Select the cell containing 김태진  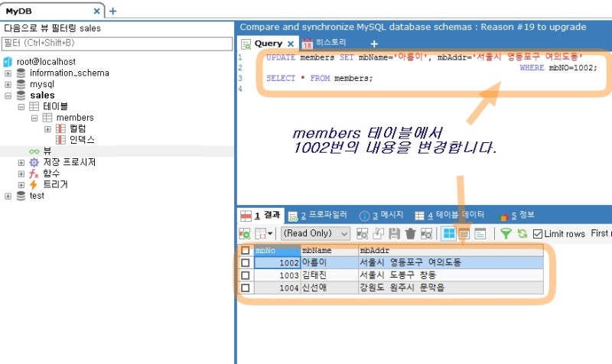coord(330,275)
